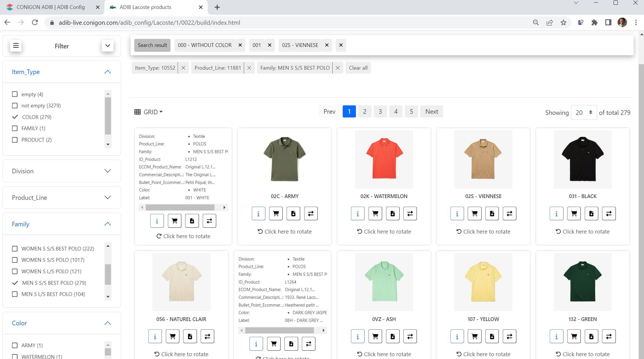The height and width of the screenshot is (359, 644).
Task: Collapse the Color filter section
Action: pyautogui.click(x=108, y=323)
